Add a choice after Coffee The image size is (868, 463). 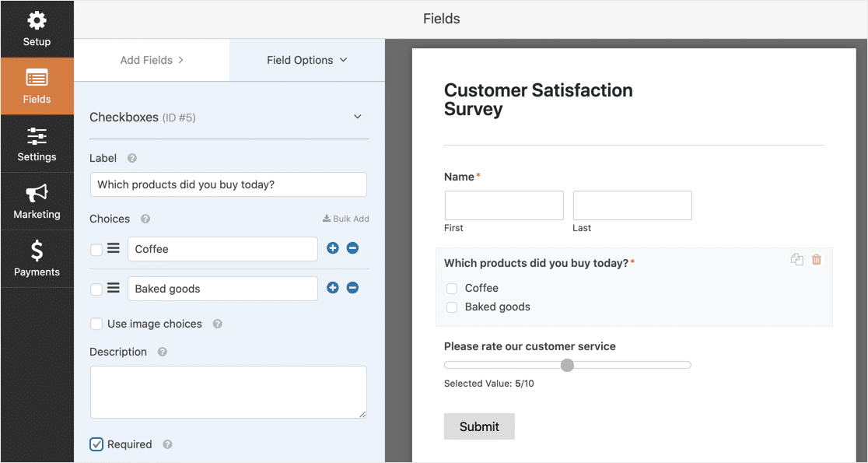pos(333,248)
